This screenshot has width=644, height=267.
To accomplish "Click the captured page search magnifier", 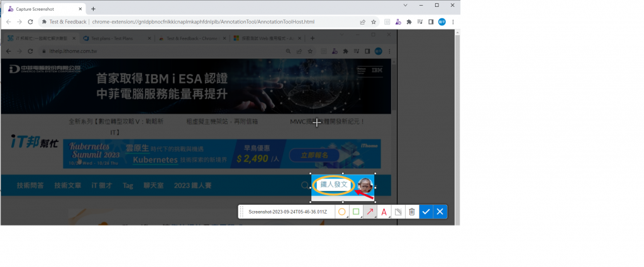I will [305, 185].
